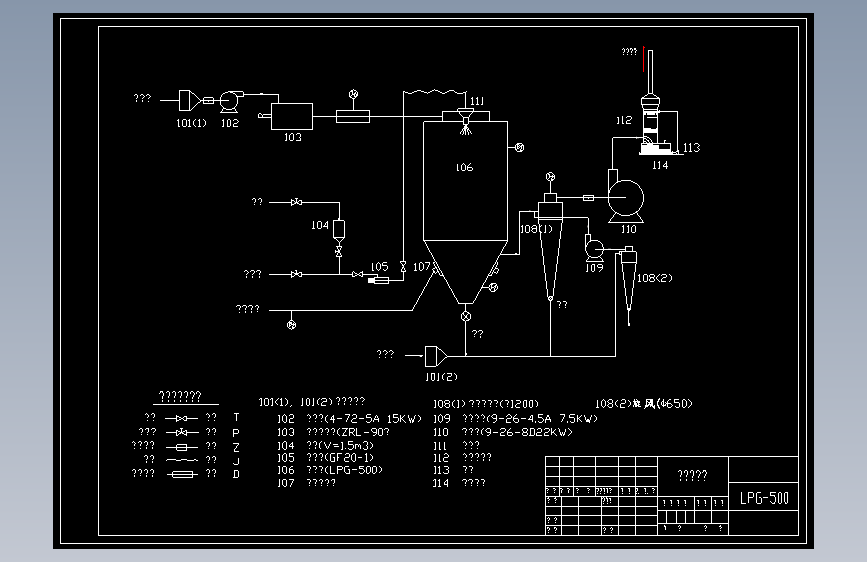Image resolution: width=867 pixels, height=562 pixels.
Task: Click the air filter symbol labeled 101(1)
Action: [x=189, y=101]
